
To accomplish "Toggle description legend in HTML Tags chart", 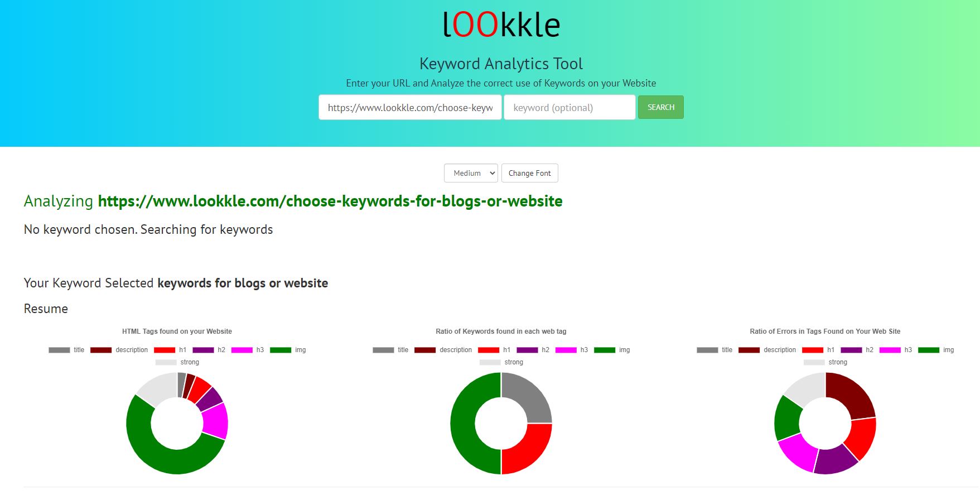I will [x=119, y=350].
